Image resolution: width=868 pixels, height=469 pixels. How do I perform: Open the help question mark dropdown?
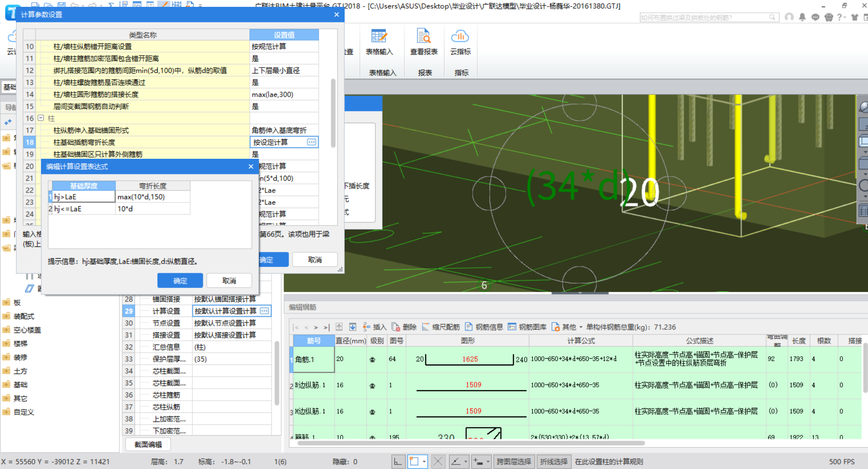[x=841, y=17]
